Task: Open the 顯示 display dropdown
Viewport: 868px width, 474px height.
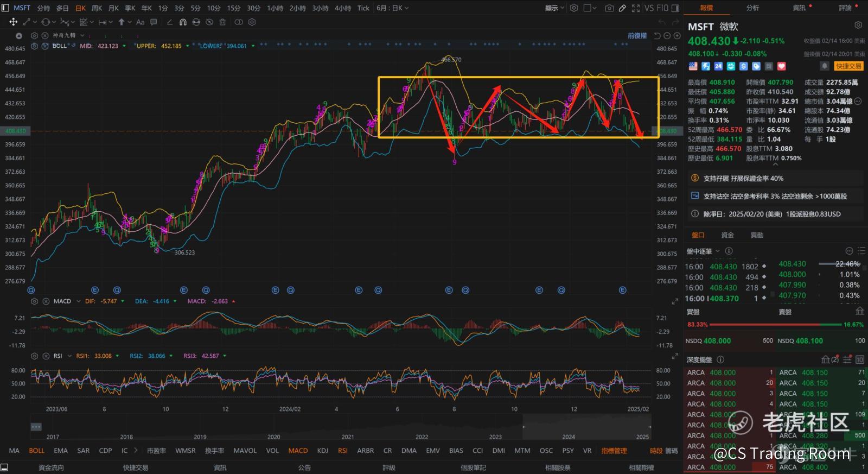Action: (x=554, y=8)
